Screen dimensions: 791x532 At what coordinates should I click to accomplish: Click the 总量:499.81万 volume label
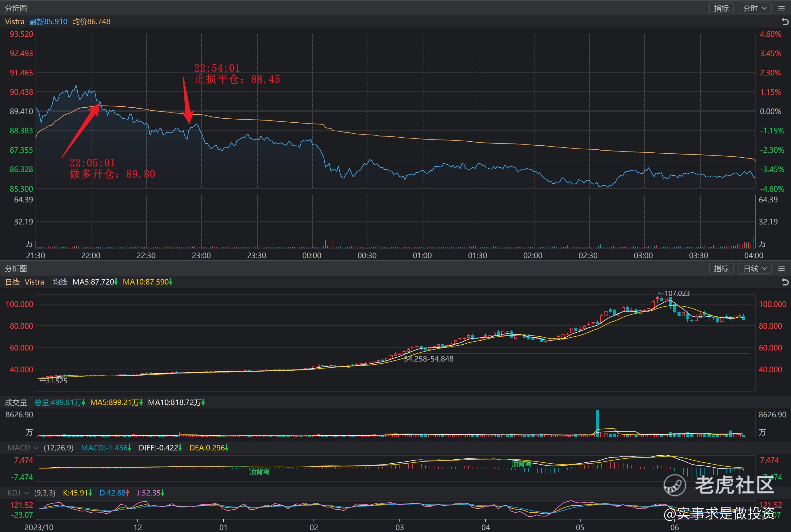coord(60,403)
